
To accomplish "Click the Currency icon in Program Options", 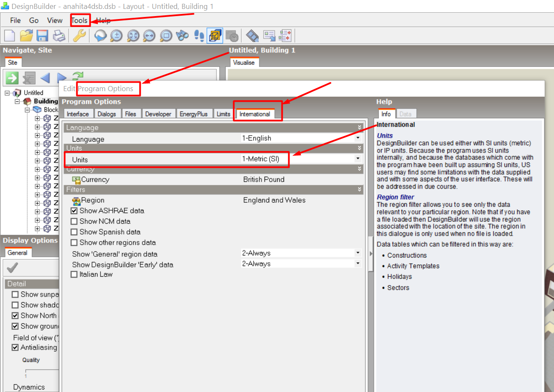I will click(x=76, y=180).
